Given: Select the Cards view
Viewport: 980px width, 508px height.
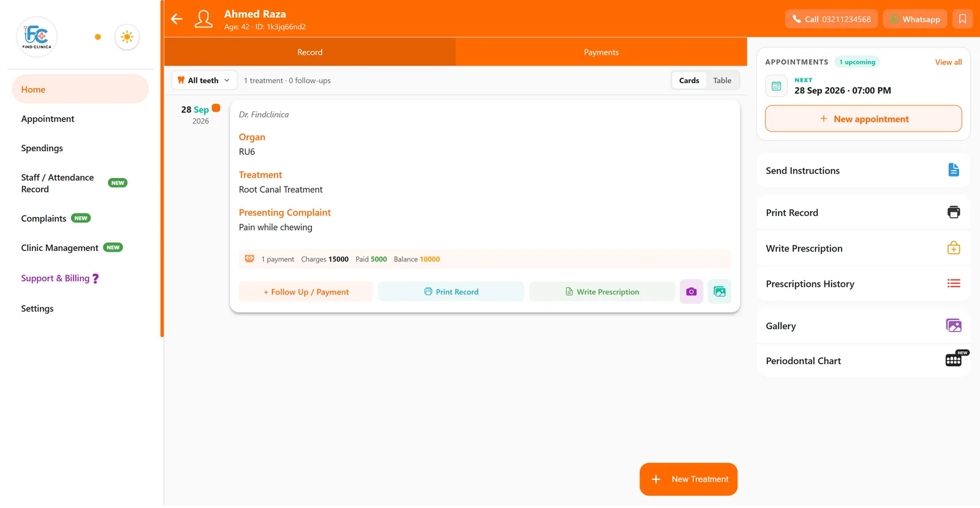Looking at the screenshot, I should click(x=689, y=80).
